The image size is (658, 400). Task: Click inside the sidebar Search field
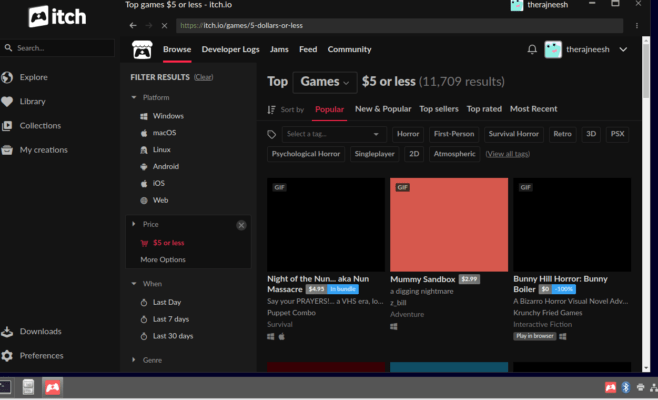[x=57, y=48]
